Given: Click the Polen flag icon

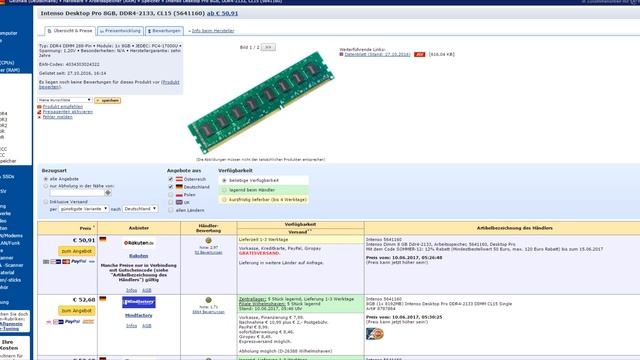Looking at the screenshot, I should click(x=179, y=195).
